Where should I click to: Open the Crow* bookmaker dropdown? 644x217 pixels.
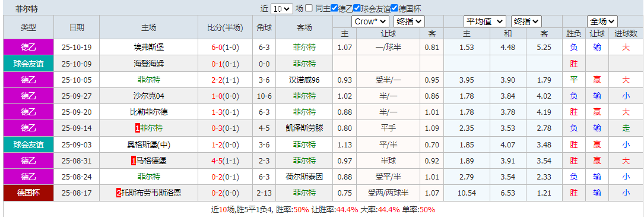pyautogui.click(x=370, y=21)
